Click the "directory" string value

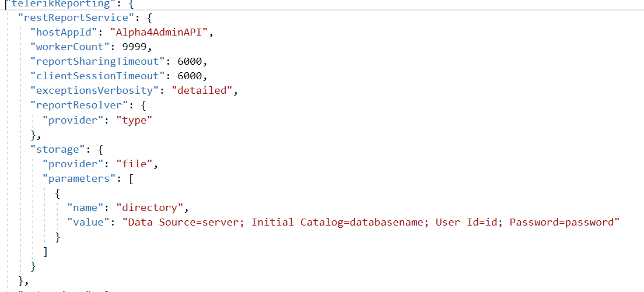[x=149, y=208]
